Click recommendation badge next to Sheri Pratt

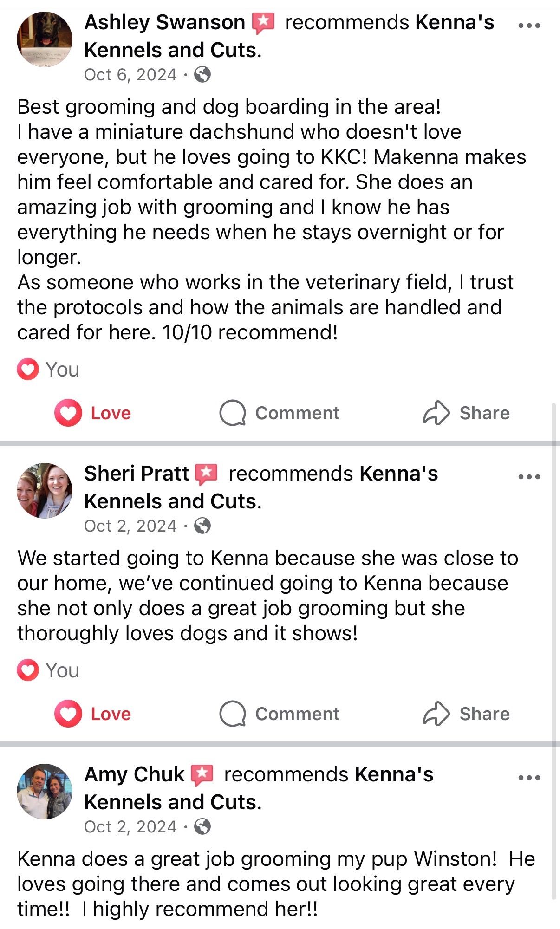click(x=206, y=474)
